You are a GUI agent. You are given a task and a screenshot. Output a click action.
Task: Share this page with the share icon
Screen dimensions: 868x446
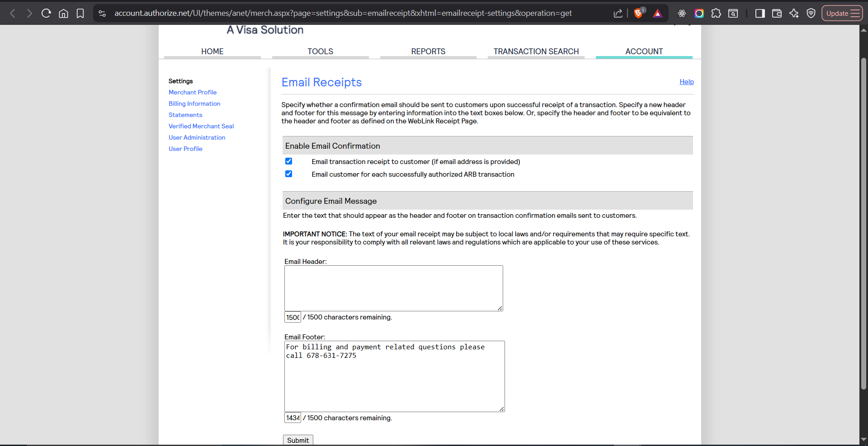tap(618, 13)
